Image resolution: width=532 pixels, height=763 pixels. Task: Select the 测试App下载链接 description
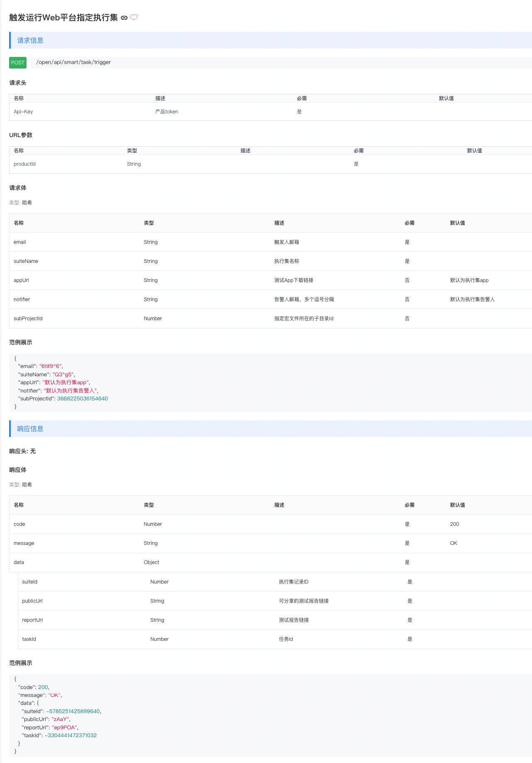coord(294,280)
